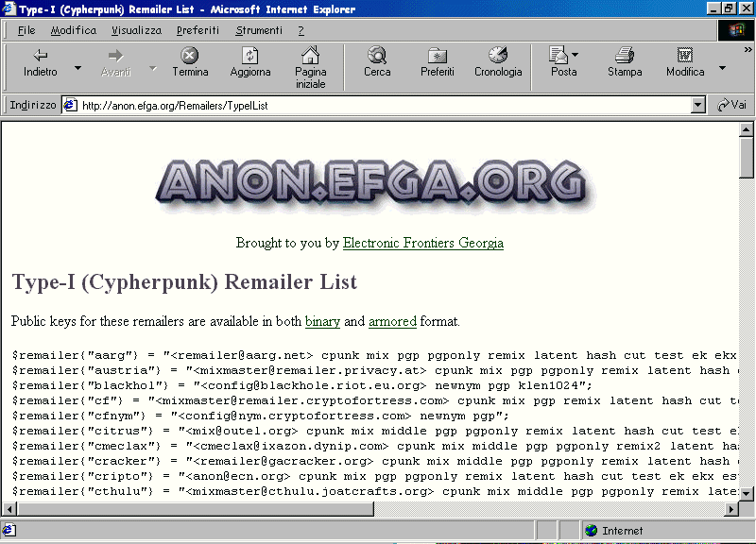Click the $remailer{"aarg"} line
Screen dimensions: 756x544
tap(374, 355)
